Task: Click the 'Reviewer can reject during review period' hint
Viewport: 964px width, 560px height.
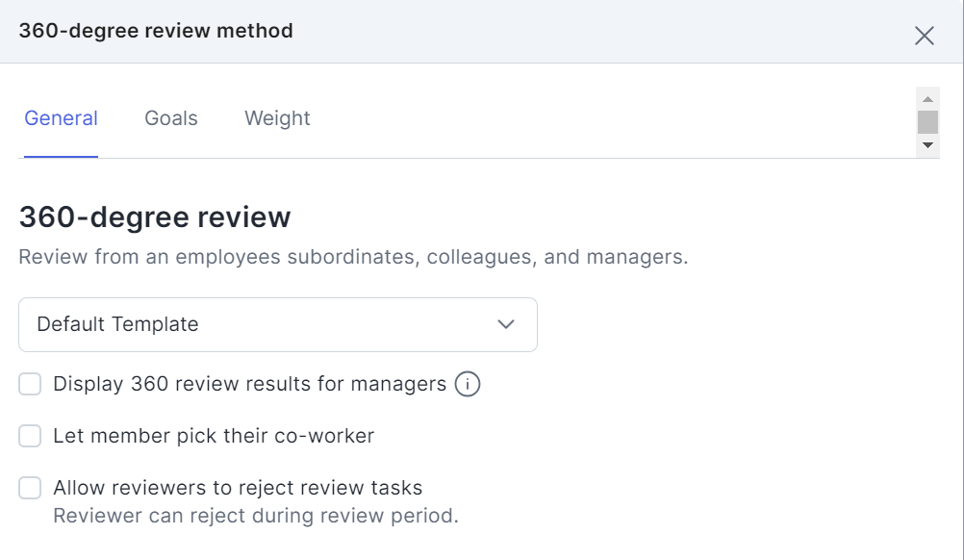Action: [256, 516]
